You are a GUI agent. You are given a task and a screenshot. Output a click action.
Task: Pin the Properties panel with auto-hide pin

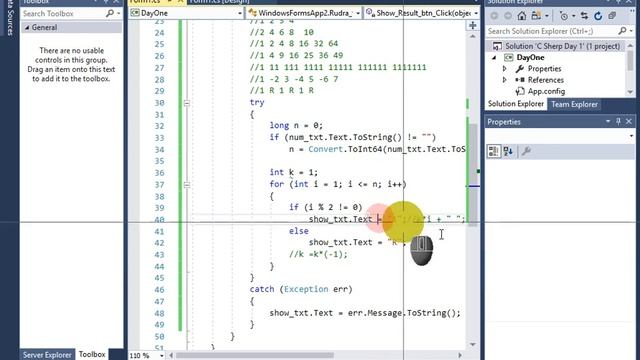tap(618, 121)
